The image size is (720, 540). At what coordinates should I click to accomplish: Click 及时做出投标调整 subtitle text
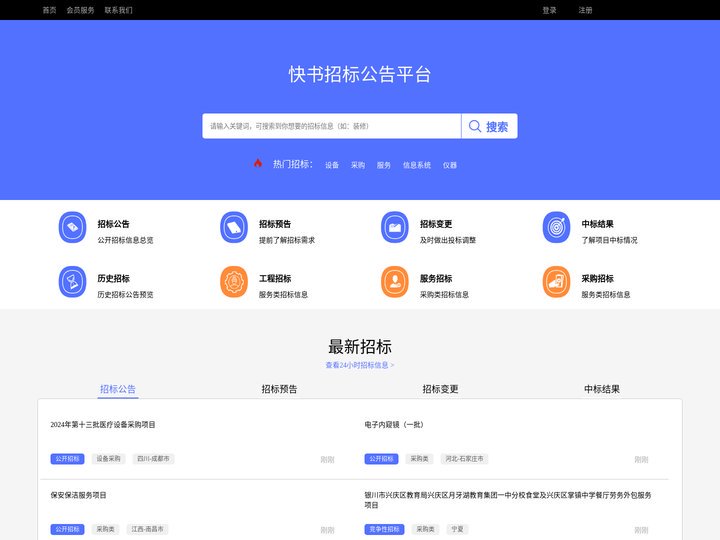[448, 240]
